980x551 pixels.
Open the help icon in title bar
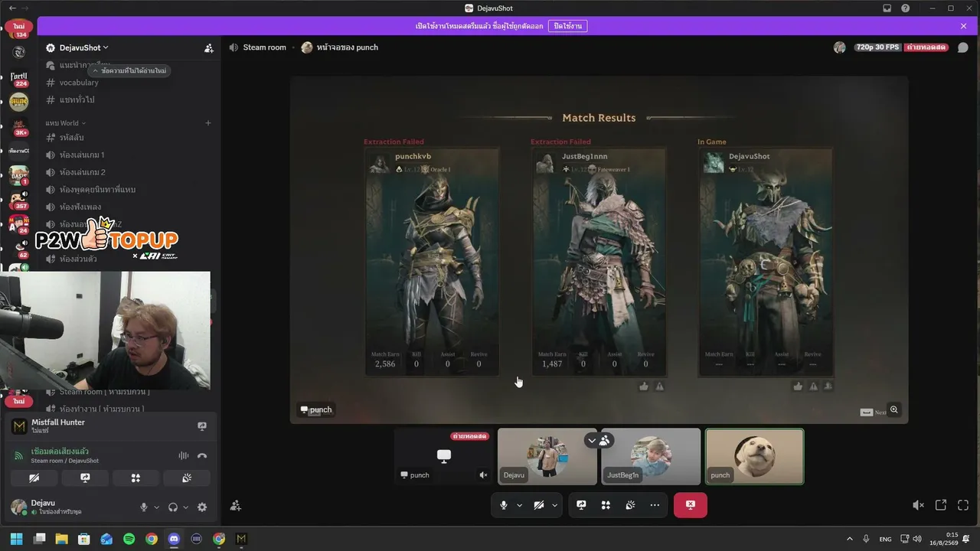(906, 8)
